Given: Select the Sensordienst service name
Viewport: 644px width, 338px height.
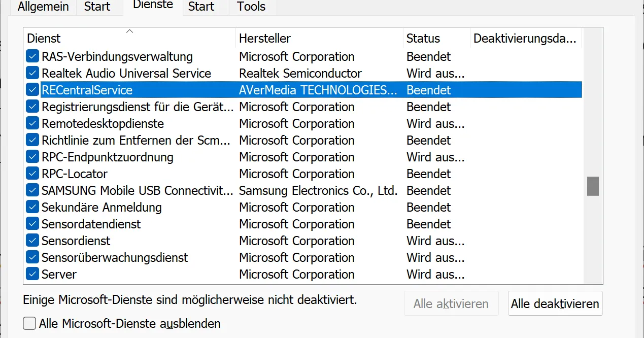Looking at the screenshot, I should 76,241.
